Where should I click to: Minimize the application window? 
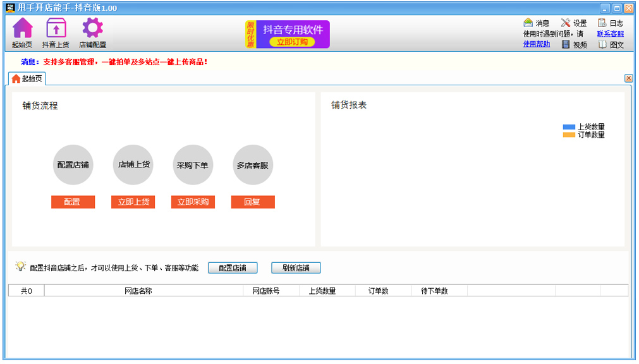click(x=605, y=8)
